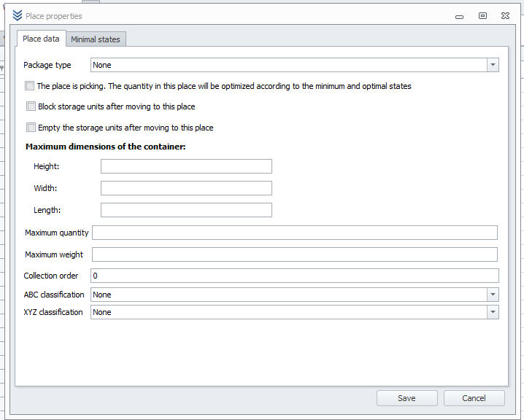Viewport: 524px width, 420px height.
Task: Focus the Height input field
Action: point(186,166)
